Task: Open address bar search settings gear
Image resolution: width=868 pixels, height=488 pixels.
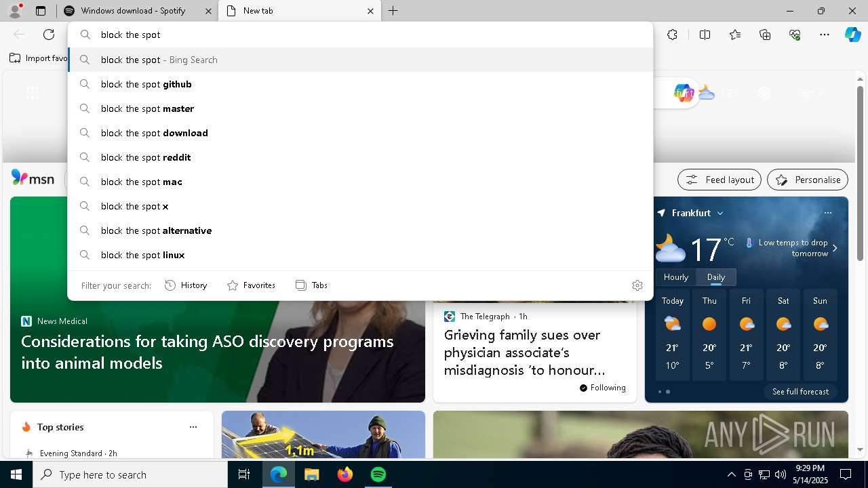Action: pyautogui.click(x=637, y=285)
